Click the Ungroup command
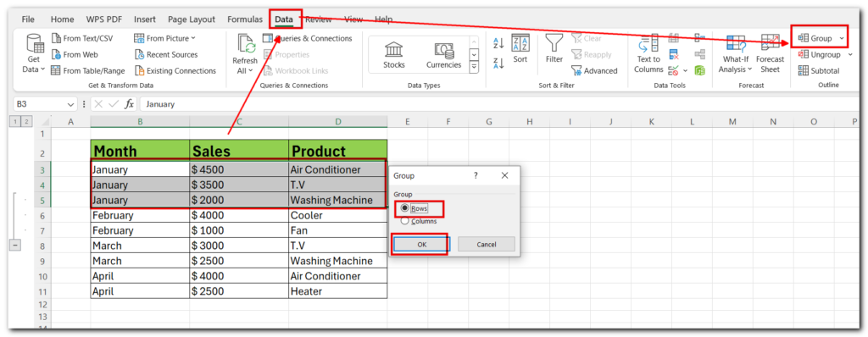 [x=820, y=54]
